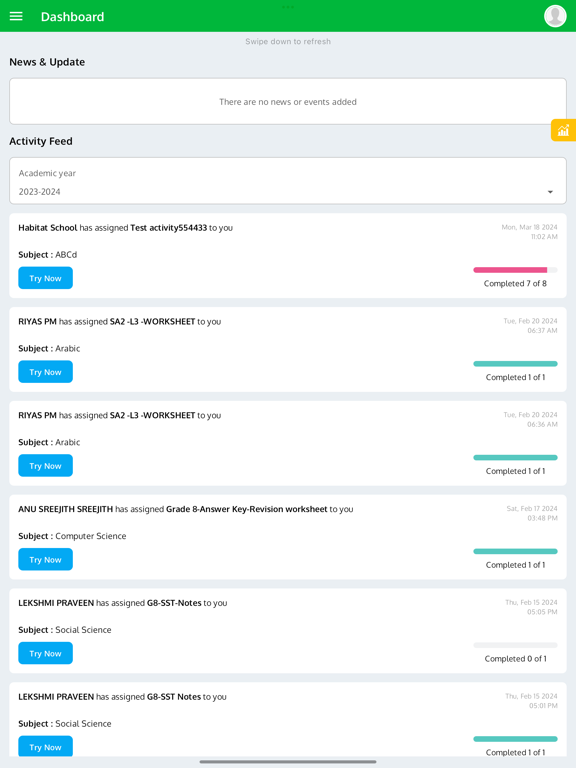
Task: Try Now for SA2-L3 worksheet at 06:36 AM
Action: coord(46,466)
